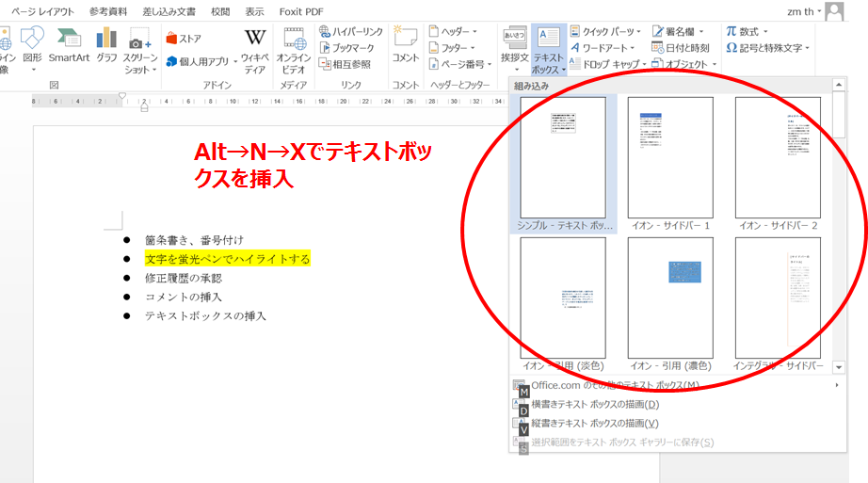Click the highlighted text 文字を蛍光ペンでハイライトする

tap(227, 259)
